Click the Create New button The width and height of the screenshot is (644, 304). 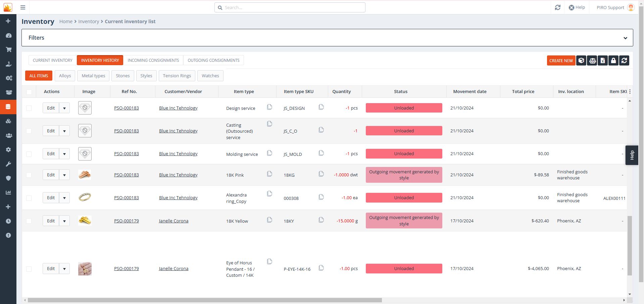pos(561,60)
